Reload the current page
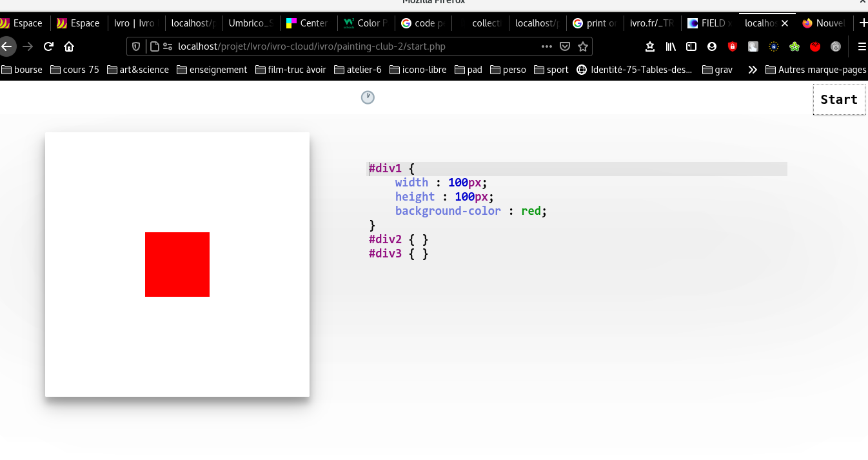The width and height of the screenshot is (868, 460). tap(48, 46)
